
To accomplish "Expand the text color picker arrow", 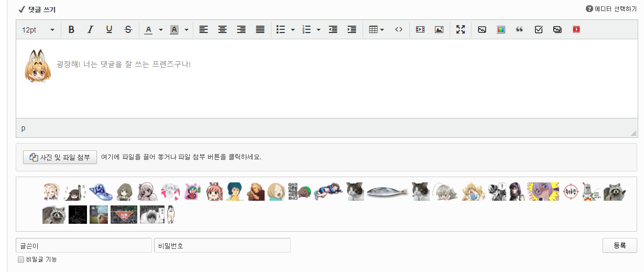I will [161, 30].
